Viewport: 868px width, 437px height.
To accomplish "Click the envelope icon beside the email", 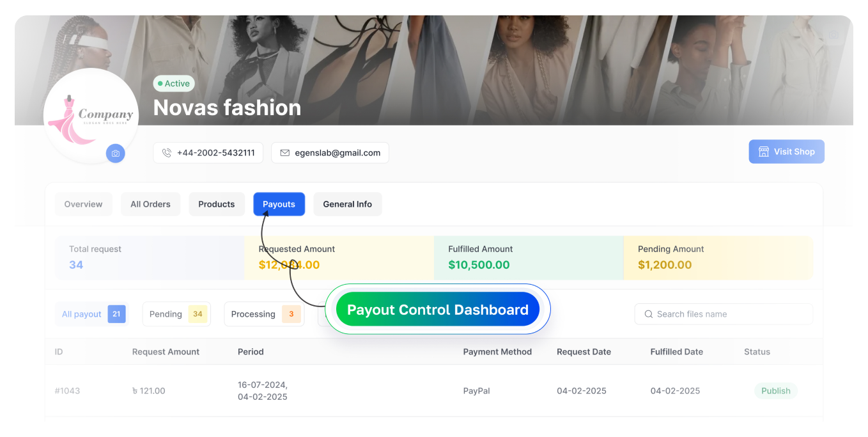I will click(x=284, y=153).
